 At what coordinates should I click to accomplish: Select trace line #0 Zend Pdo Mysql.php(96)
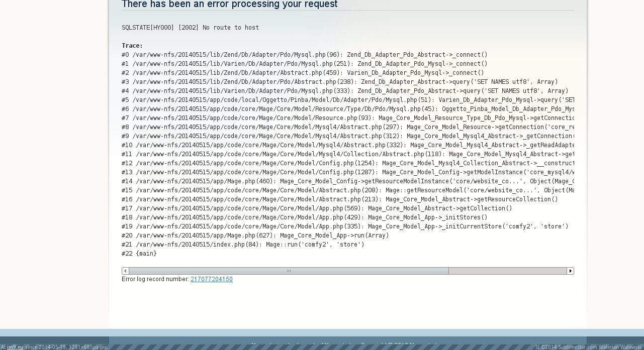point(305,55)
